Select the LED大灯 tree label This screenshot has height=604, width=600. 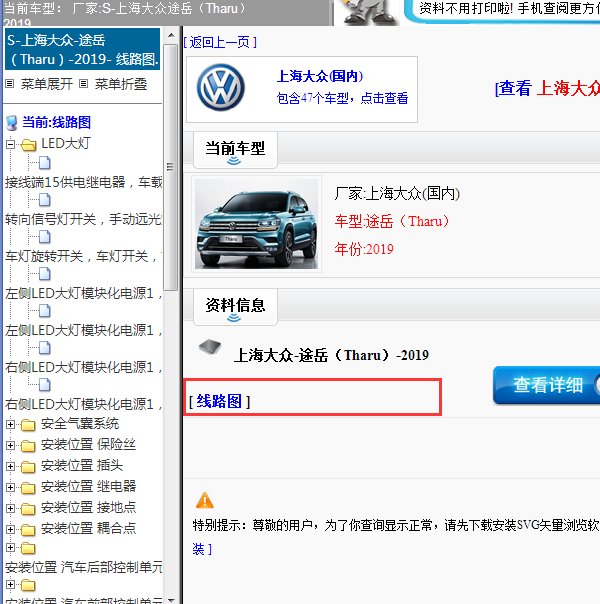pos(65,144)
